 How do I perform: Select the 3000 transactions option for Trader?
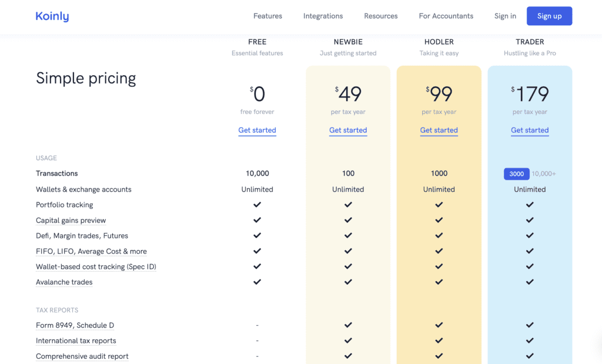[x=516, y=174]
